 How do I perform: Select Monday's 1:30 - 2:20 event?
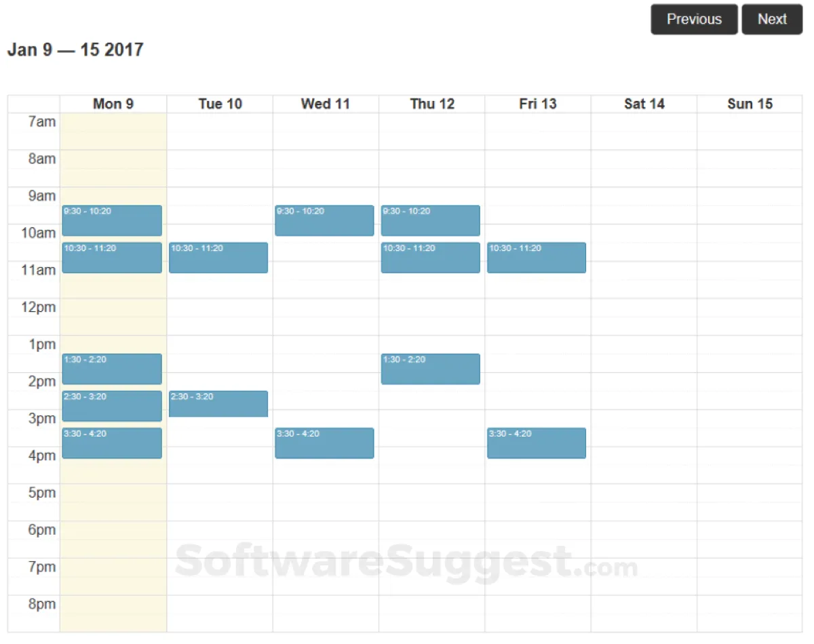pyautogui.click(x=112, y=369)
